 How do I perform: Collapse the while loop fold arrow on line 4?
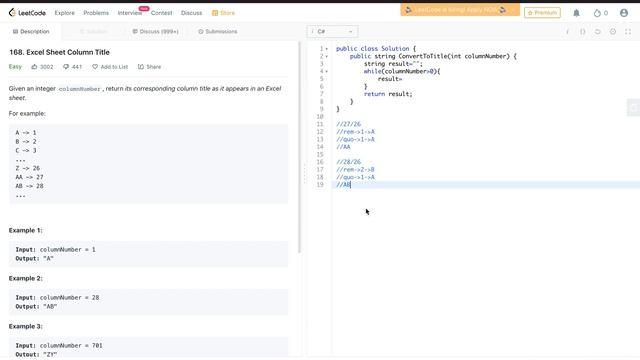327,71
